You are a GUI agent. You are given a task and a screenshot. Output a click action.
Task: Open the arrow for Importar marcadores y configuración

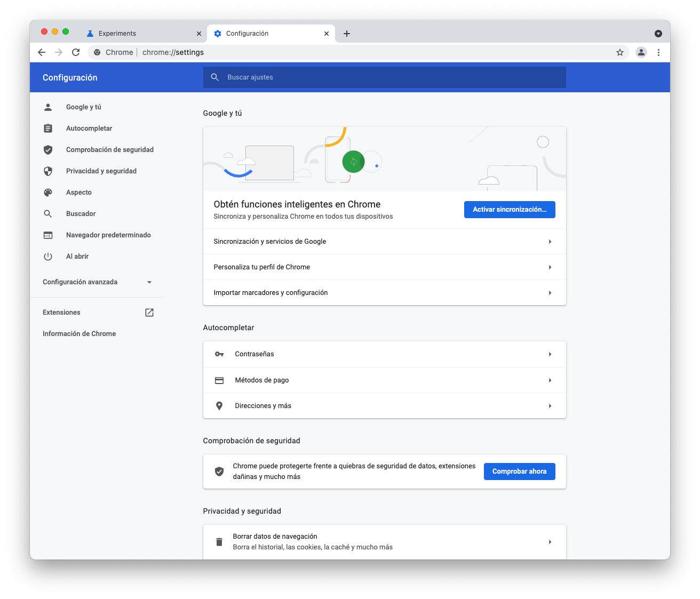coord(550,293)
